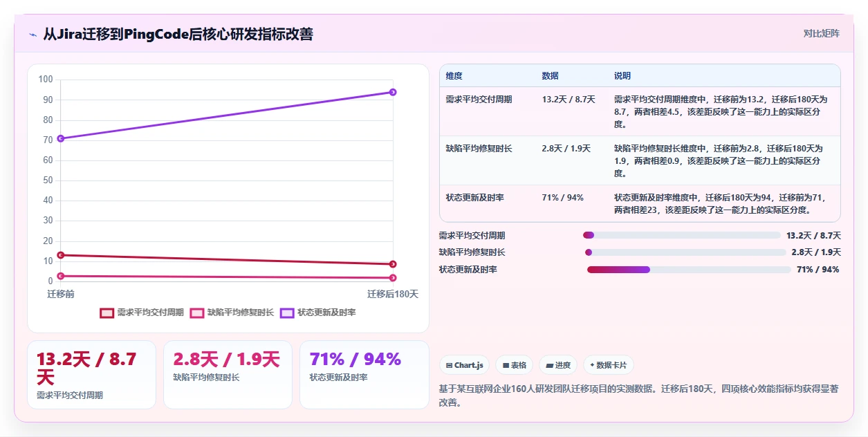Toggle the 状态更新及时率 legend swatch

tap(287, 313)
